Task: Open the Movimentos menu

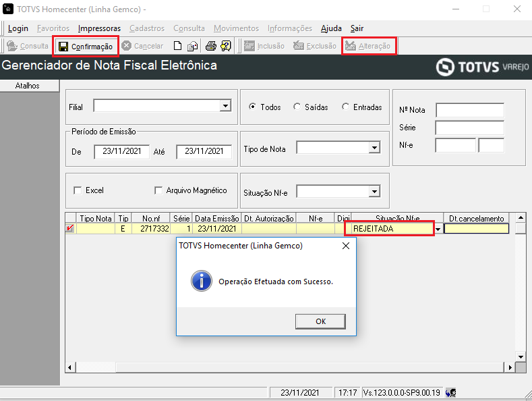Action: pyautogui.click(x=236, y=28)
